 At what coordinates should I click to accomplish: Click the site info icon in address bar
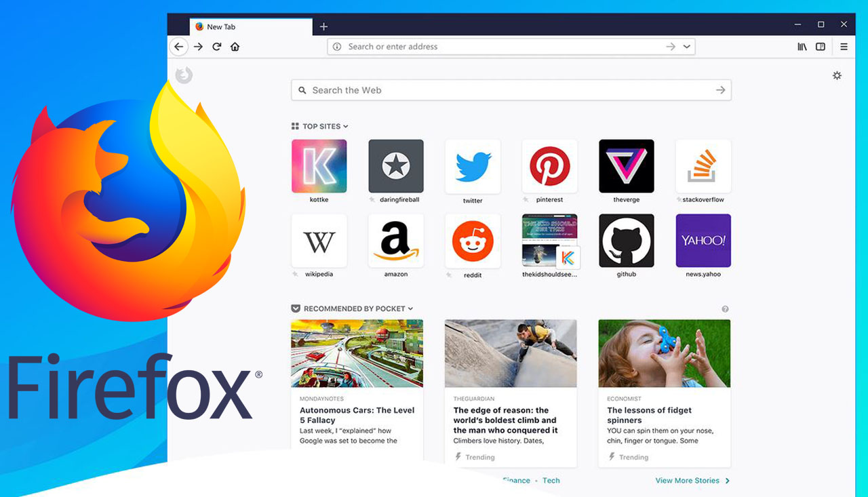pyautogui.click(x=337, y=47)
